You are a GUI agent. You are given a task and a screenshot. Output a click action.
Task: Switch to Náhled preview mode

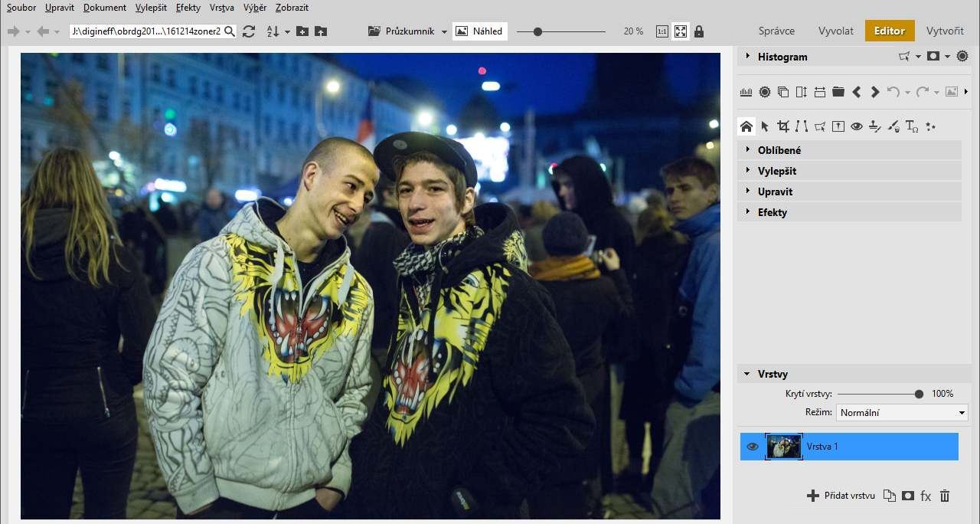point(480,31)
